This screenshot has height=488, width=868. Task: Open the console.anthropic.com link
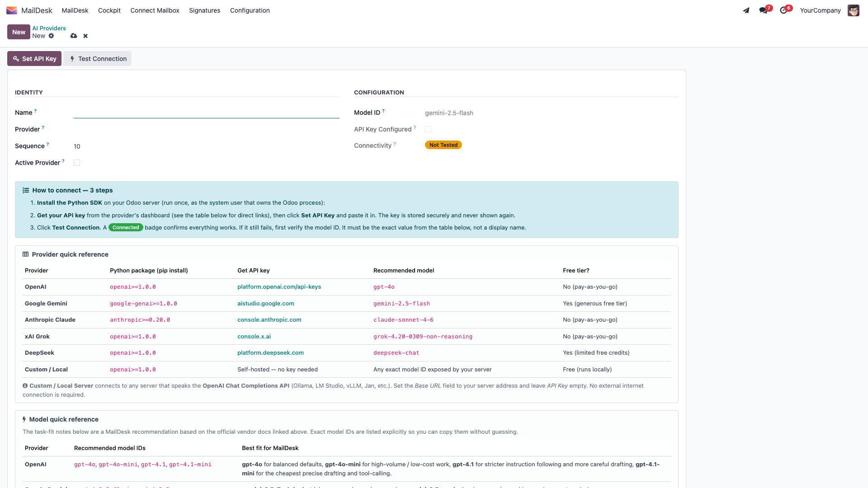coord(269,320)
